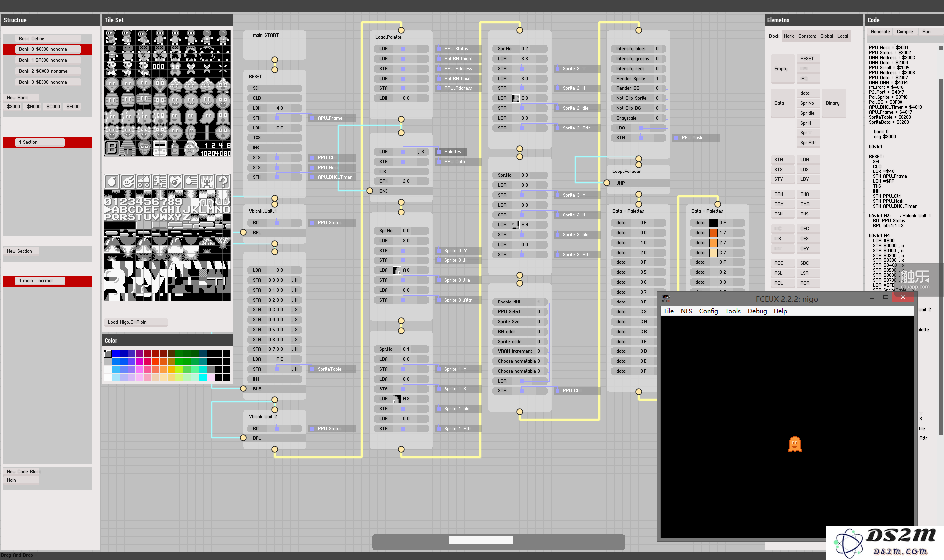Pick the black swatch for data 0F
Viewport: 944px width, 560px height.
pos(713,223)
